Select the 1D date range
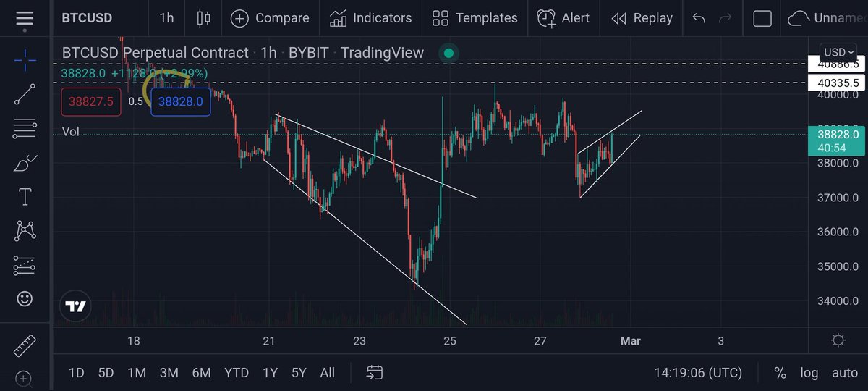 click(76, 373)
